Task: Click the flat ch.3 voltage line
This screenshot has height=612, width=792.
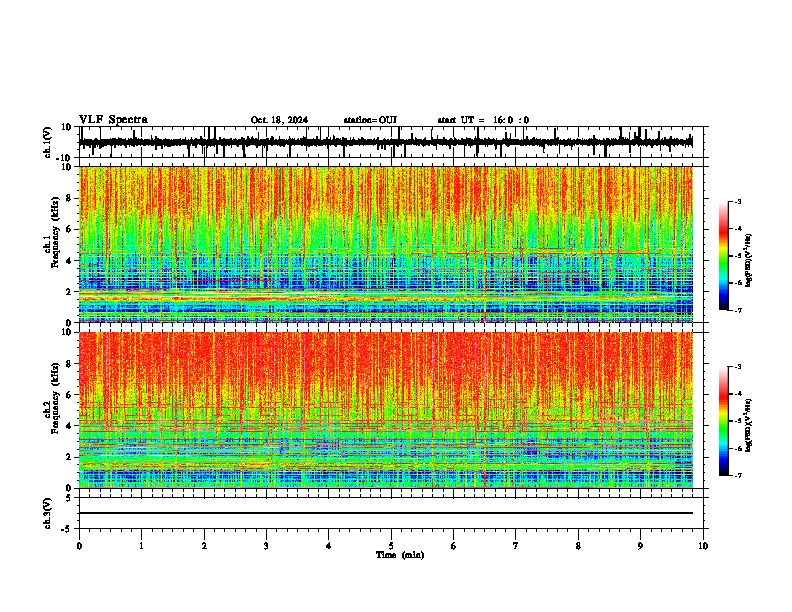Action: (386, 513)
